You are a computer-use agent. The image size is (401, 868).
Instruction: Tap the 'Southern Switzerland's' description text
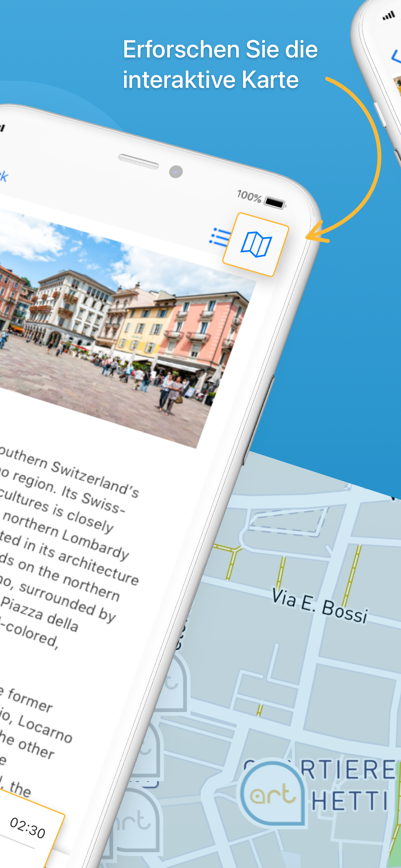(x=69, y=472)
